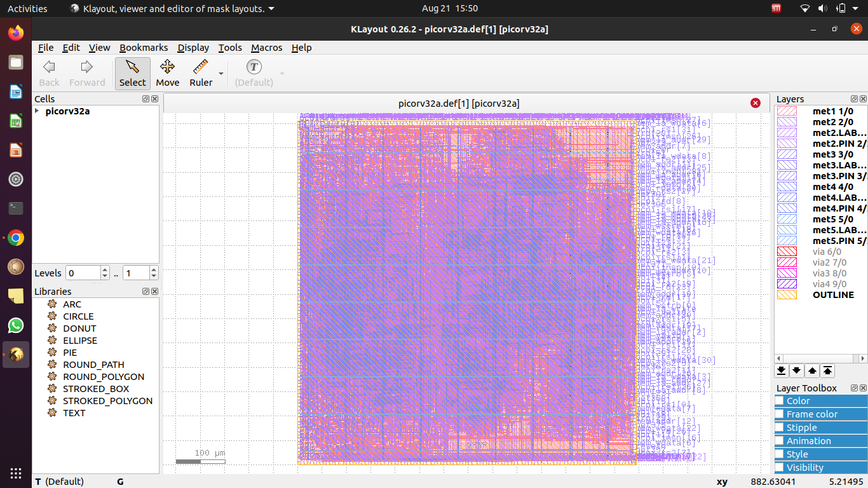Activate the Move tool
This screenshot has width=868, height=488.
167,72
